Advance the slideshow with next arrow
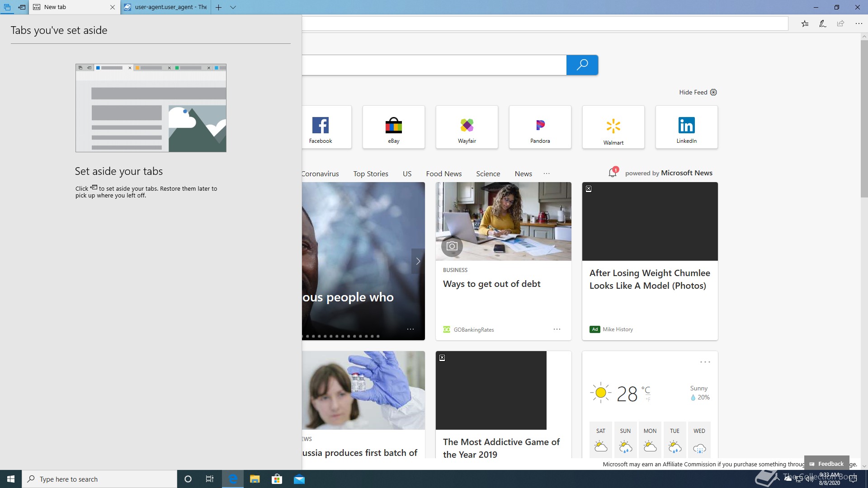Image resolution: width=868 pixels, height=488 pixels. [418, 261]
